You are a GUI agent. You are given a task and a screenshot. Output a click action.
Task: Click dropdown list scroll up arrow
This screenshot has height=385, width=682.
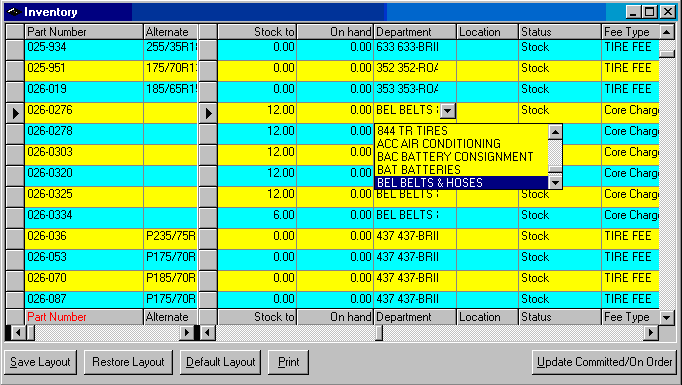tap(555, 132)
